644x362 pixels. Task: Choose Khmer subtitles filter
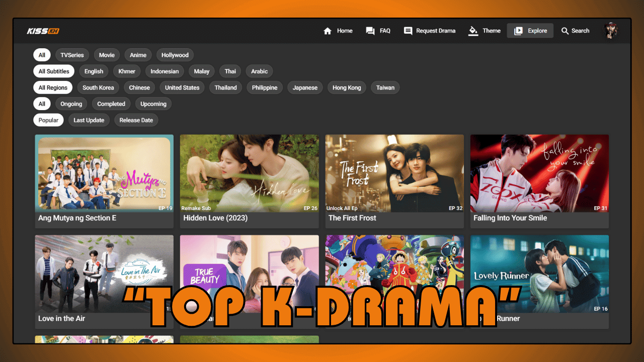(x=126, y=71)
